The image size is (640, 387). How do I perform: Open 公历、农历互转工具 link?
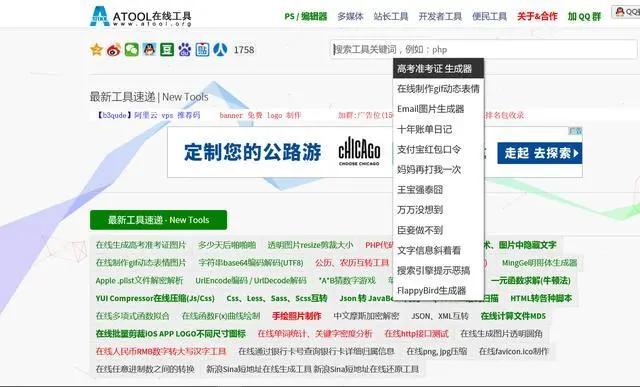point(352,262)
